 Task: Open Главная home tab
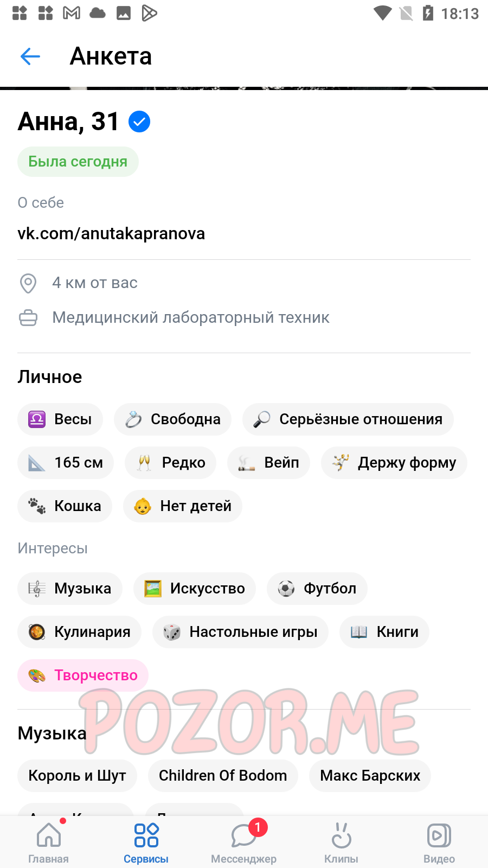click(x=49, y=842)
